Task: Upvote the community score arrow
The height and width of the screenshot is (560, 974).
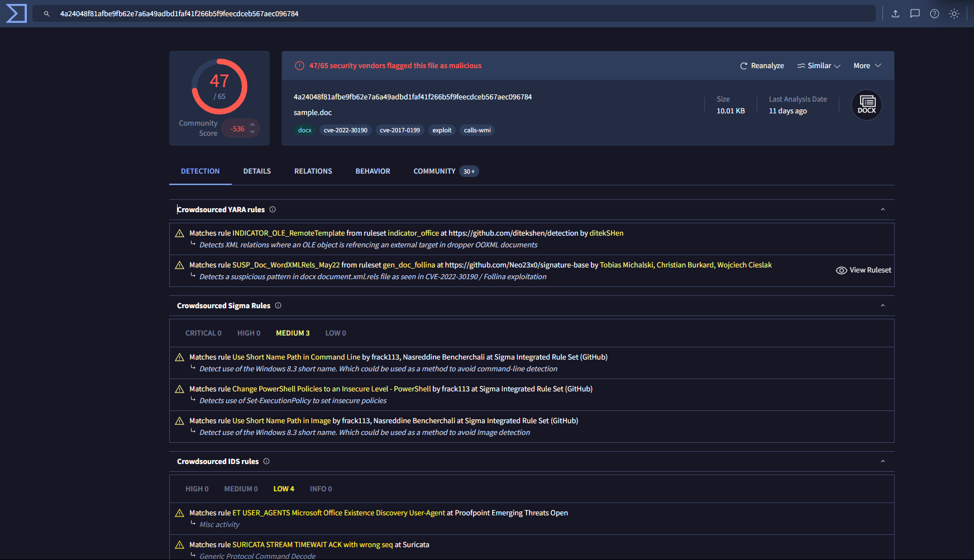Action: click(x=252, y=125)
